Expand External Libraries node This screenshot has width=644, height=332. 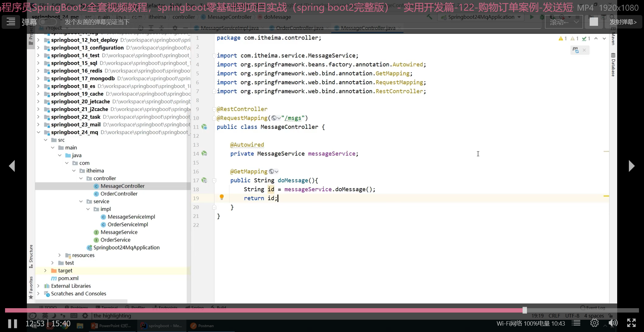point(38,286)
